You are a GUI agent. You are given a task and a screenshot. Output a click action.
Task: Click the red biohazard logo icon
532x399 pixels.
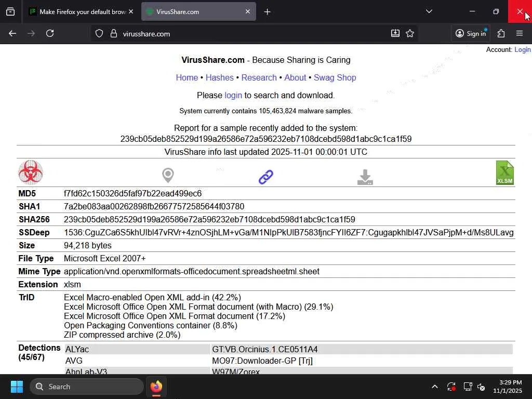point(31,172)
